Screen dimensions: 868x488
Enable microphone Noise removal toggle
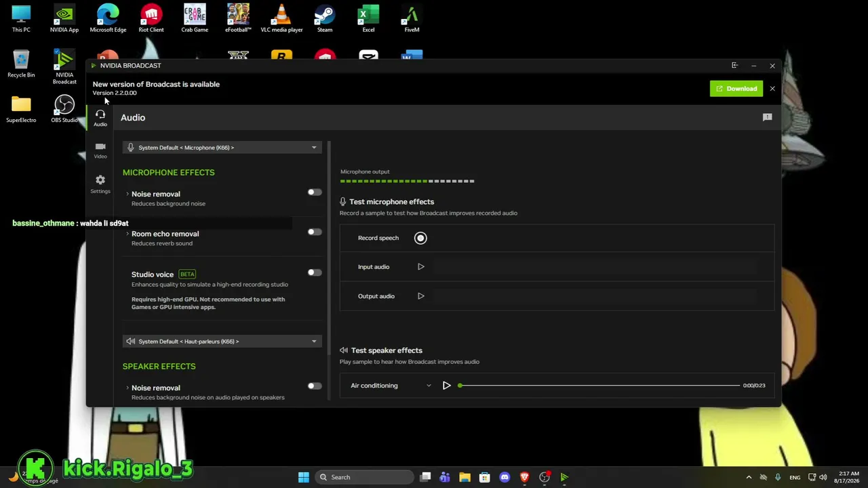314,192
